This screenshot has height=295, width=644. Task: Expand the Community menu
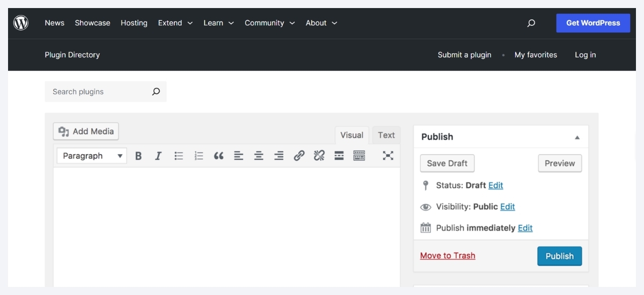point(270,23)
